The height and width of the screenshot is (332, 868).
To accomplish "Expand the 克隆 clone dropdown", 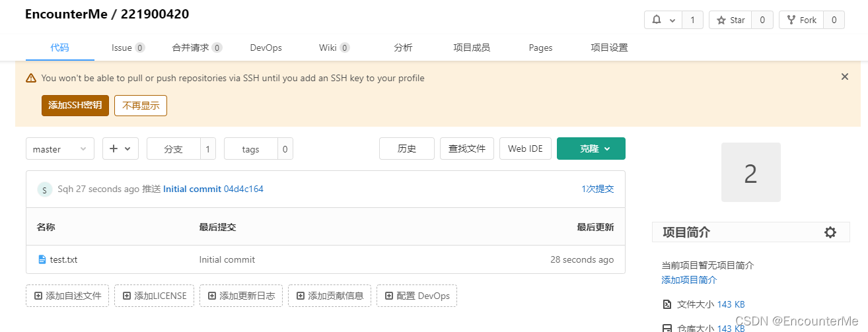I will tap(591, 149).
